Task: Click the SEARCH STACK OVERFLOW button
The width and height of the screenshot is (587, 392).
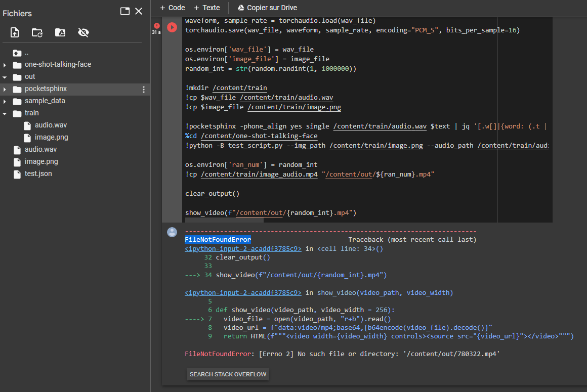Action: point(228,374)
